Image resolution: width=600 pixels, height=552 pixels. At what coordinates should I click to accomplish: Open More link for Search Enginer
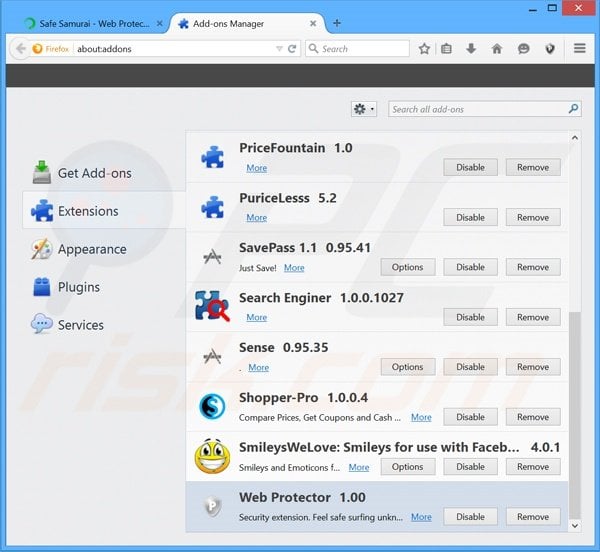256,318
